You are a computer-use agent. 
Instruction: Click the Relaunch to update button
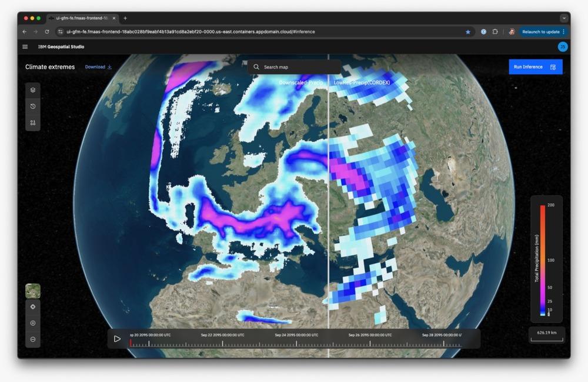pyautogui.click(x=543, y=32)
